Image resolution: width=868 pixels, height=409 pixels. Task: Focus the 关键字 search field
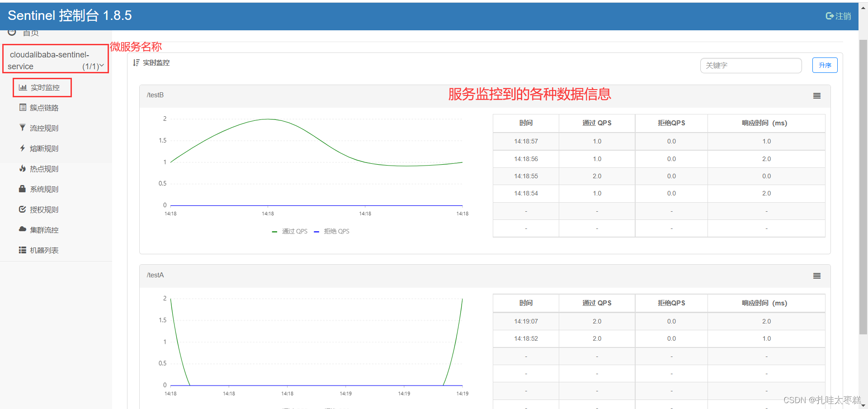click(x=751, y=65)
